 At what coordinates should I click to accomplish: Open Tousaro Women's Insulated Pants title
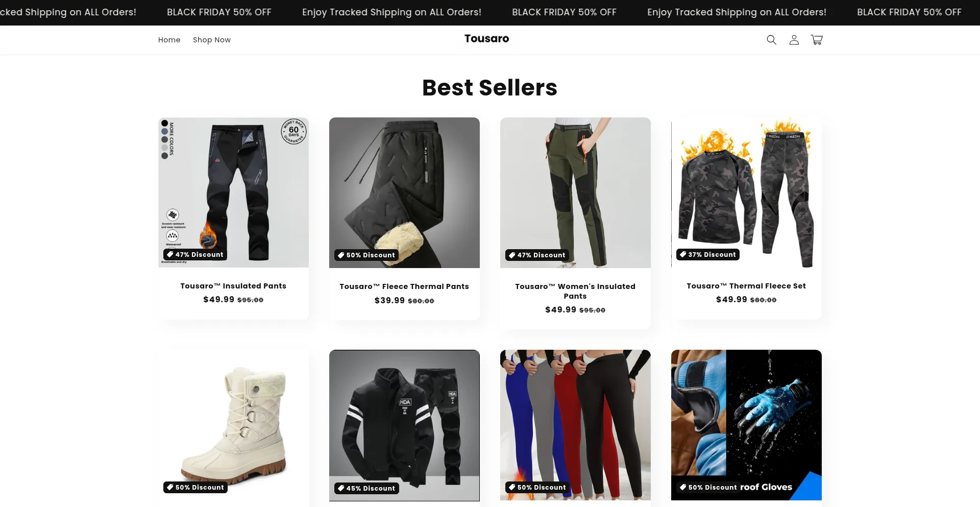pyautogui.click(x=575, y=291)
